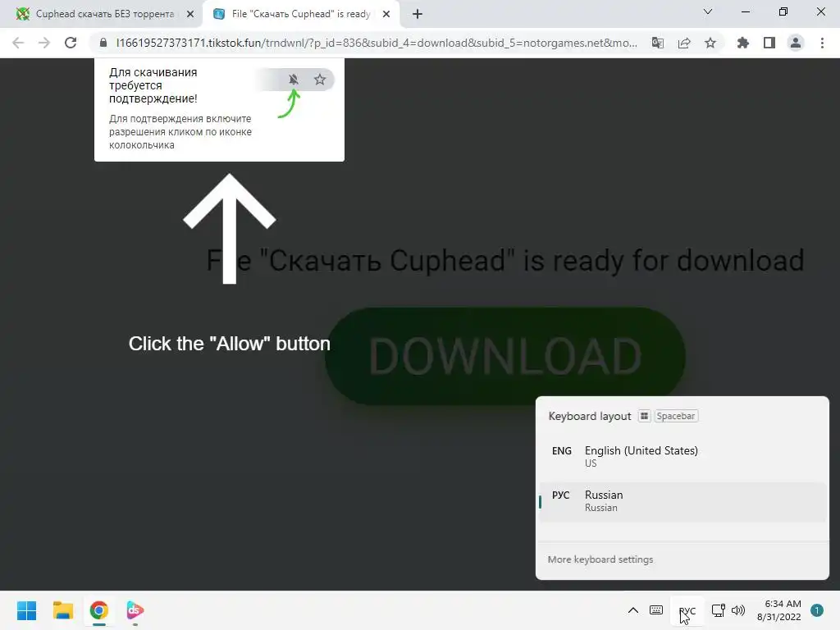Image resolution: width=840 pixels, height=630 pixels.
Task: Open More keyboard settings
Action: (x=600, y=559)
